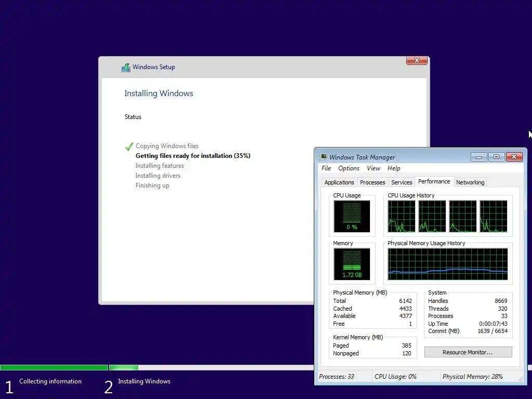Click the 'Finishing up' status line
Image resolution: width=532 pixels, height=399 pixels.
pos(152,185)
